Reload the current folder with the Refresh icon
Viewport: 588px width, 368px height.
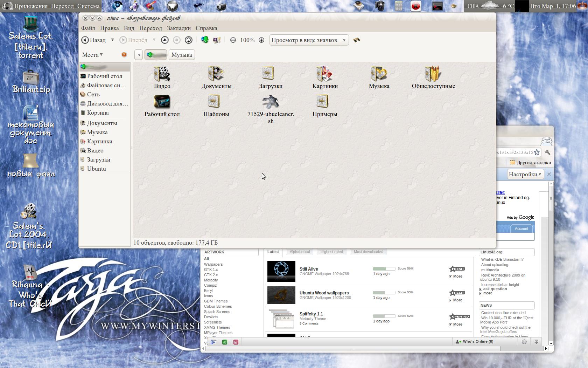pos(189,40)
